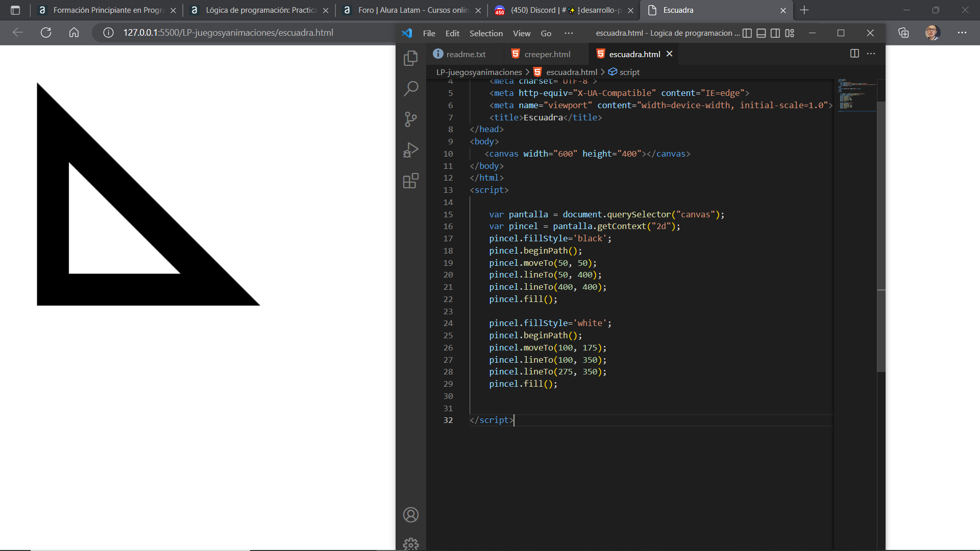
Task: Click the title Escuadra code line
Action: click(546, 117)
